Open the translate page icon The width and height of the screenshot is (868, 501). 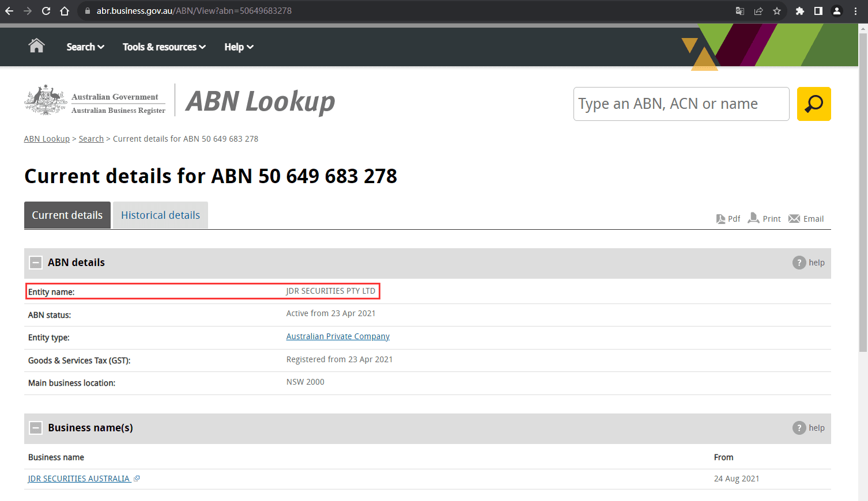point(740,11)
